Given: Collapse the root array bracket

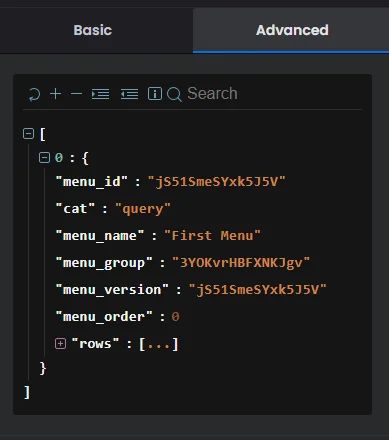Looking at the screenshot, I should click(x=28, y=134).
